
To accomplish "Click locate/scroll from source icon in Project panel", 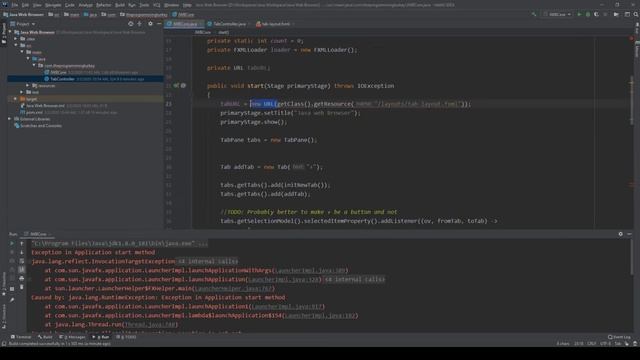I will click(x=131, y=24).
